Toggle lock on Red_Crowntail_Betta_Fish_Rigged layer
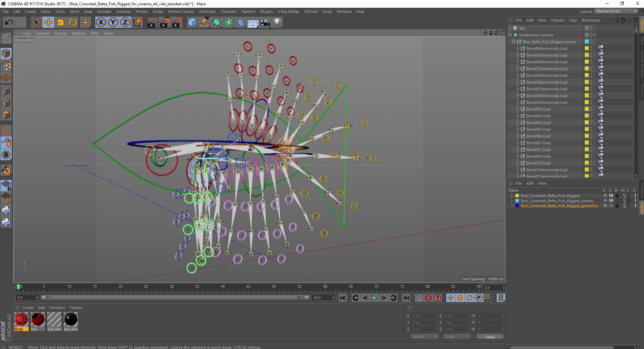The width and height of the screenshot is (644, 349). tap(629, 195)
